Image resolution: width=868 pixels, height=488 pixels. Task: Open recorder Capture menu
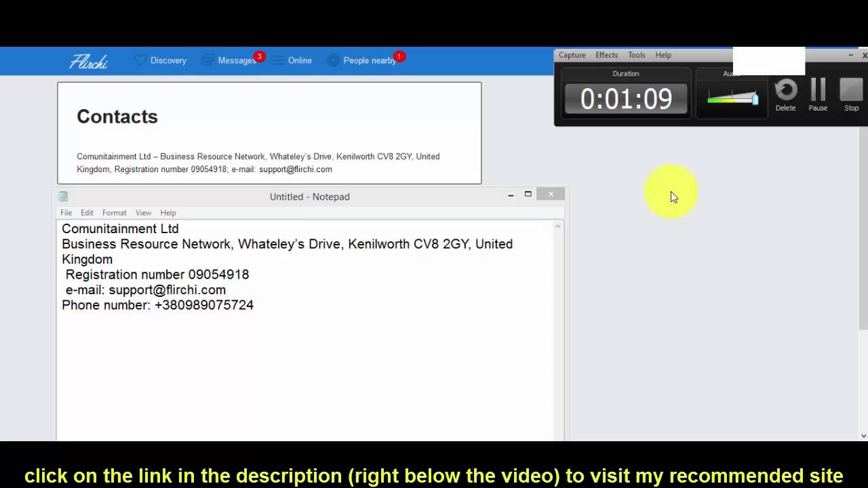[572, 55]
